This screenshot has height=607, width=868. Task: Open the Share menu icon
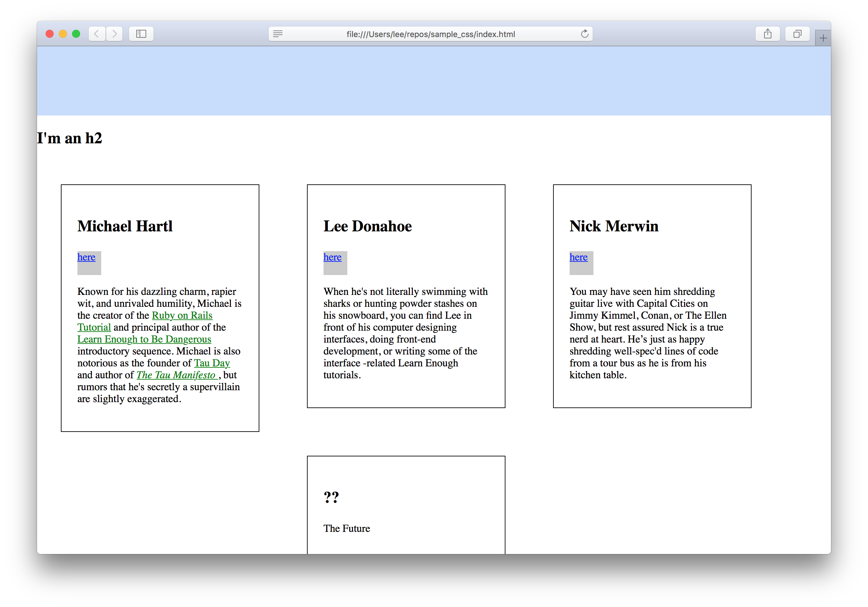[767, 34]
